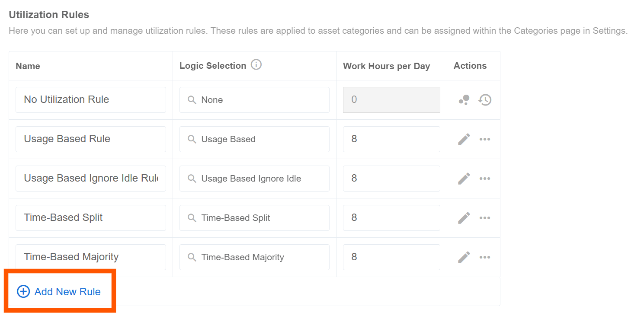This screenshot has height=313, width=644.
Task: Click the dots icon for No Utilization Rule
Action: (464, 100)
